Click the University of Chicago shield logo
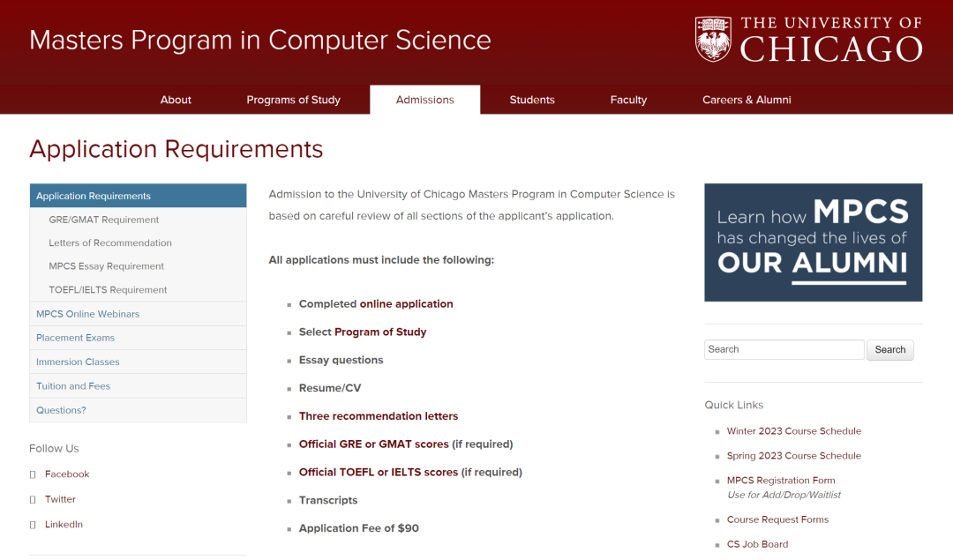The height and width of the screenshot is (560, 953). pyautogui.click(x=713, y=40)
